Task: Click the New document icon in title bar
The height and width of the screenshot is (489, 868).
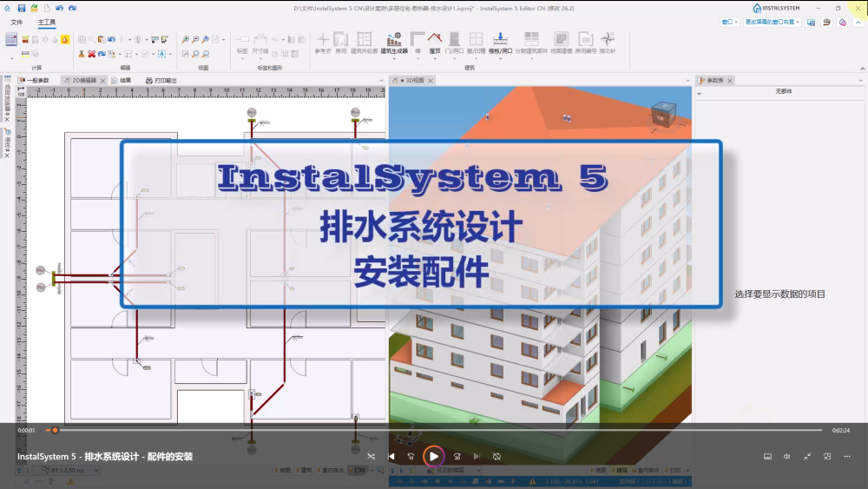Action: 47,9
